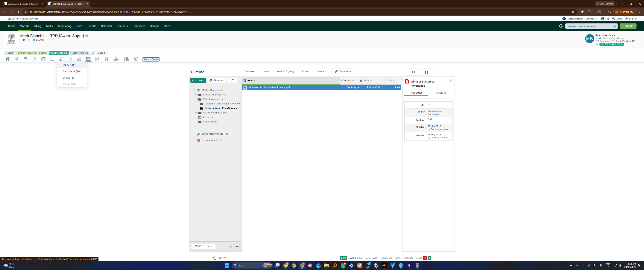Click the sort order icon beside MODIFIED
Image resolution: width=644 pixels, height=270 pixels.
click(361, 80)
